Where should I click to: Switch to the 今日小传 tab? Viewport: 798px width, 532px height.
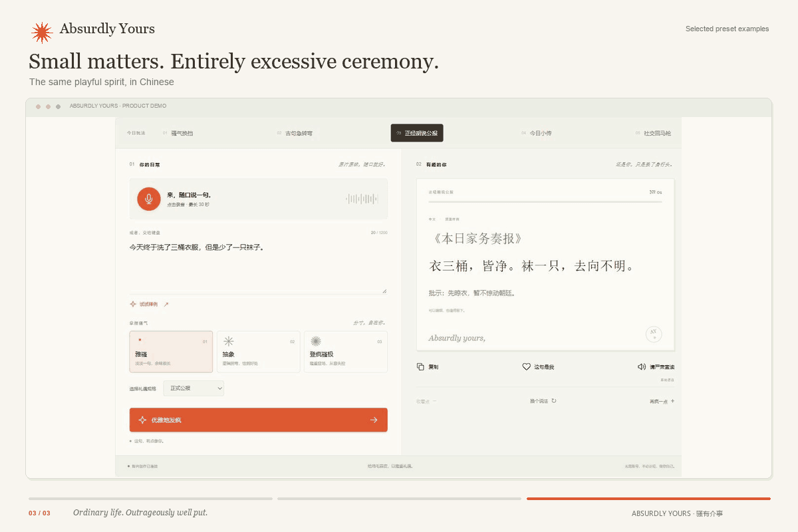(x=536, y=133)
